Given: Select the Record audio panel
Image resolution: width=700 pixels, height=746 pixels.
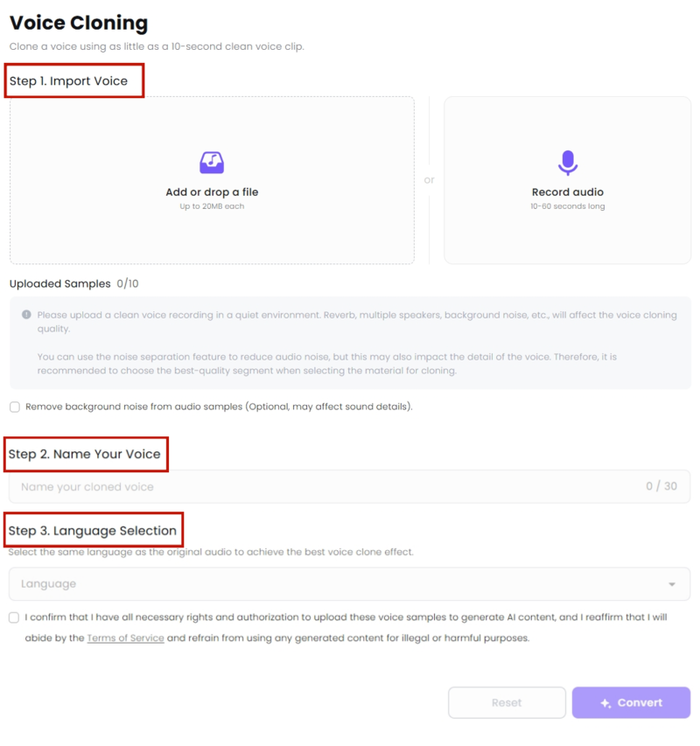Looking at the screenshot, I should 567,180.
